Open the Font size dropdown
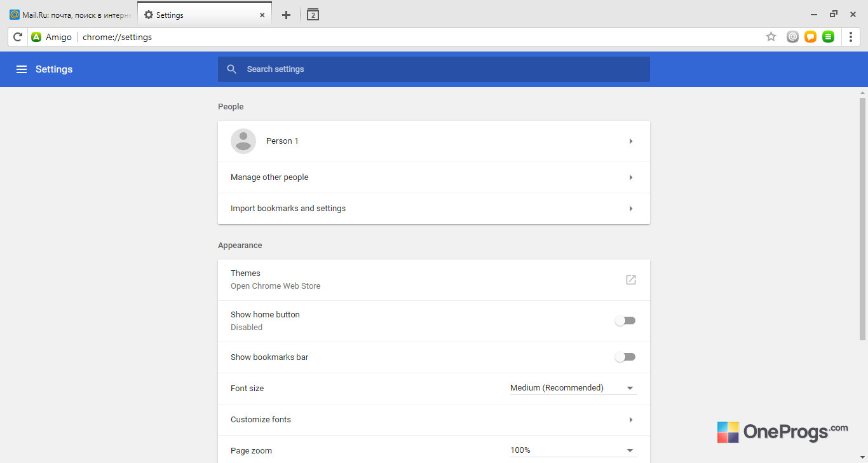Image resolution: width=868 pixels, height=463 pixels. (x=573, y=388)
